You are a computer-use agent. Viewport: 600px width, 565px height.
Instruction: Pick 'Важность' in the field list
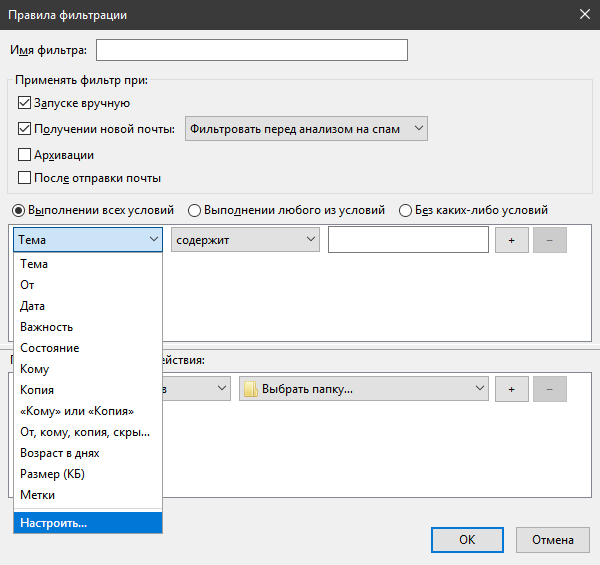tap(88, 327)
